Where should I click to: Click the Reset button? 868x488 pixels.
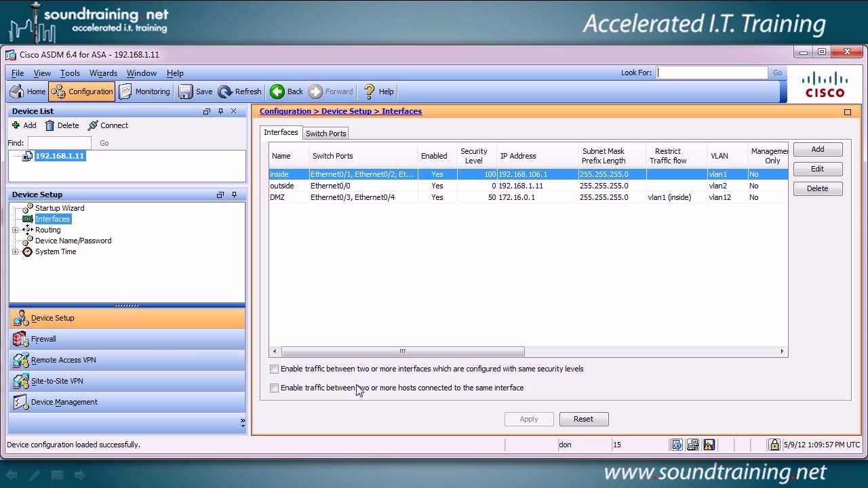click(x=583, y=419)
